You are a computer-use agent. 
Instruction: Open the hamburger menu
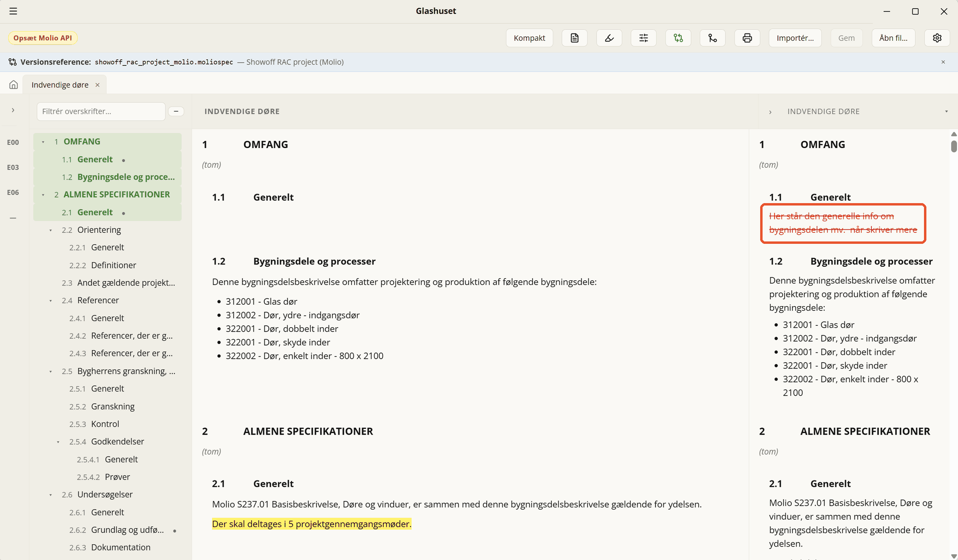(x=13, y=11)
